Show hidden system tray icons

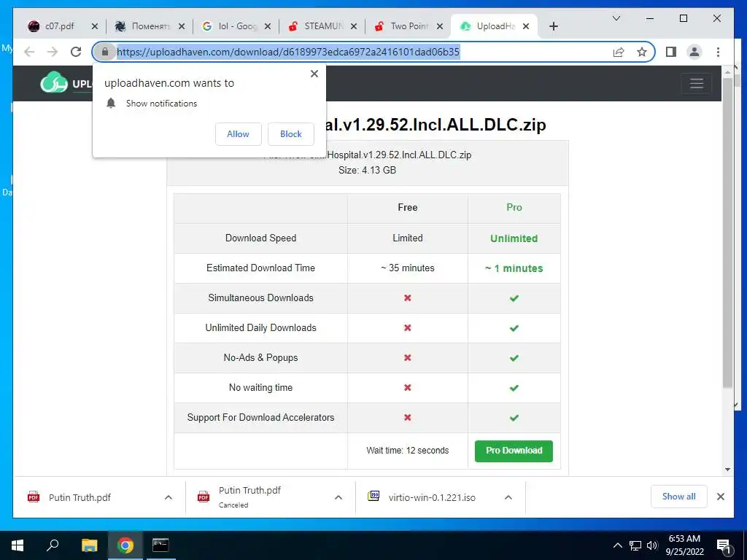pos(617,545)
